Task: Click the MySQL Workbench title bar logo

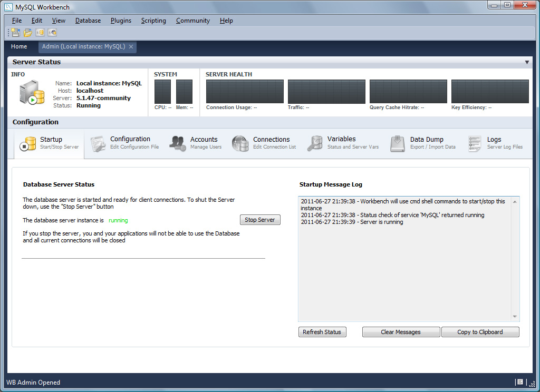Action: click(x=8, y=7)
